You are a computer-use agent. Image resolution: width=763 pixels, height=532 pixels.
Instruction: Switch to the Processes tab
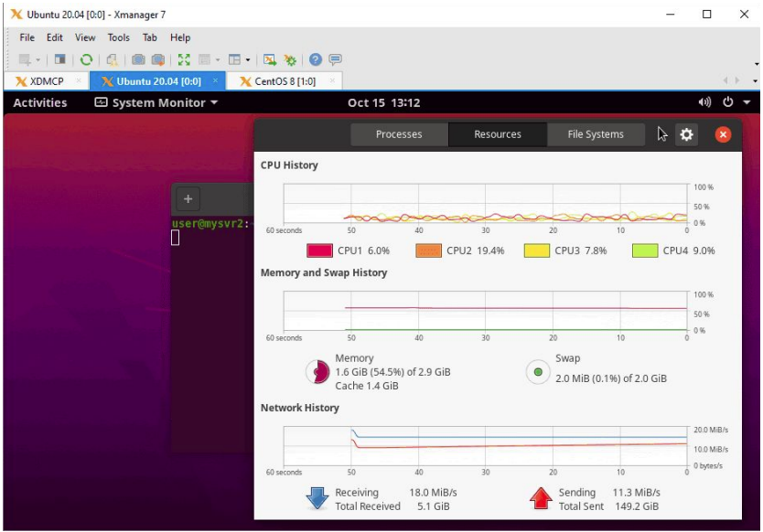click(x=399, y=134)
